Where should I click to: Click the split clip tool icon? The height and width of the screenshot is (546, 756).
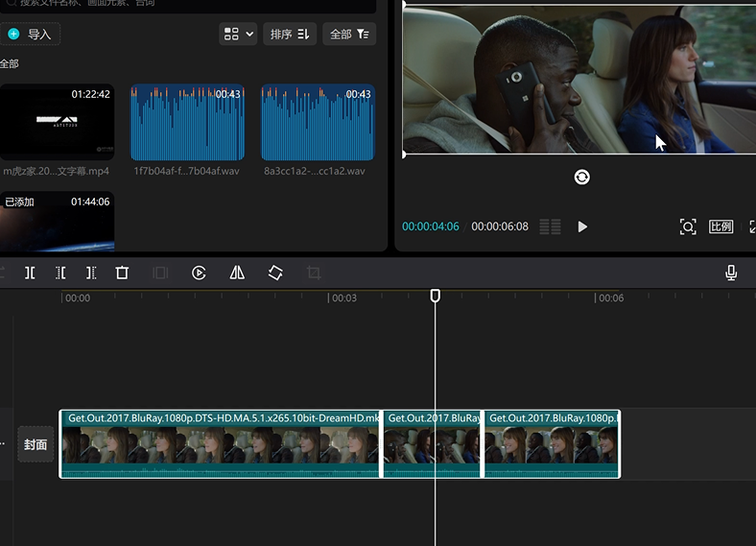coord(30,273)
